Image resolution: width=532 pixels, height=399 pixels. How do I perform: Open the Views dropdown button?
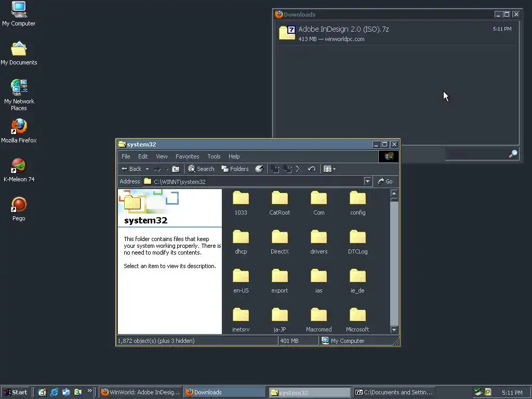pos(329,169)
